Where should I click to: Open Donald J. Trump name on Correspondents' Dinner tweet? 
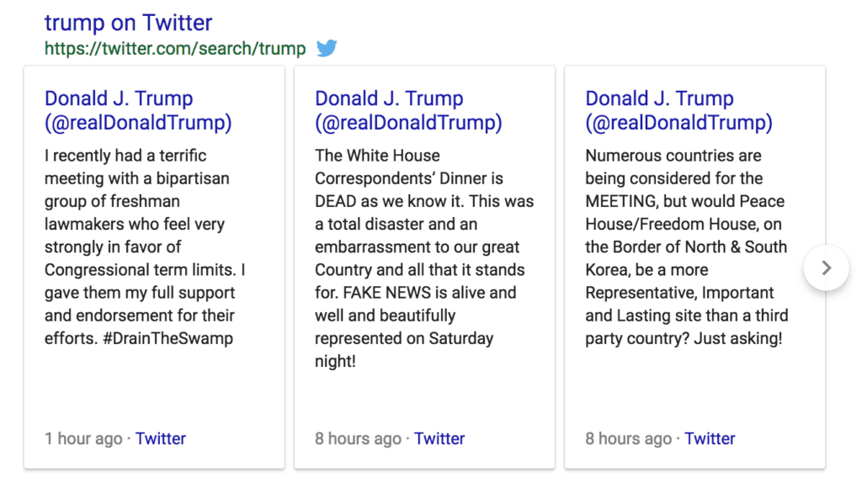click(x=389, y=98)
